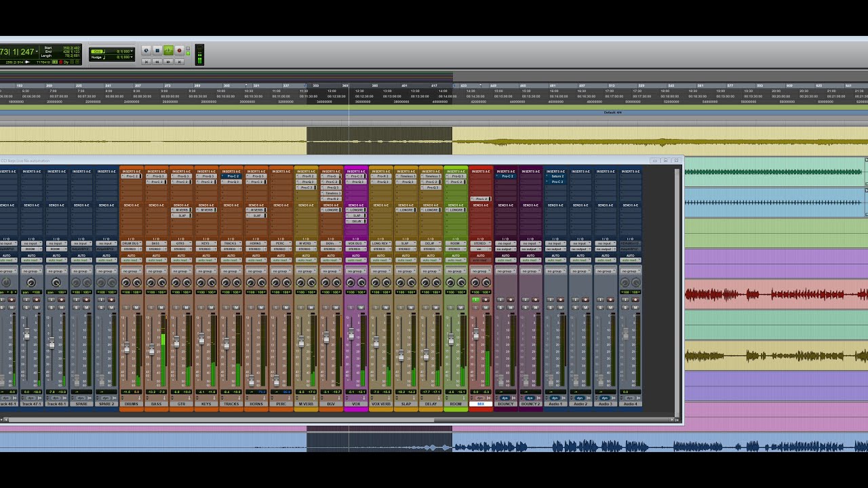Screen dimensions: 868x488
Task: Click the dyn button on the BOUNCY track
Action: pos(505,398)
